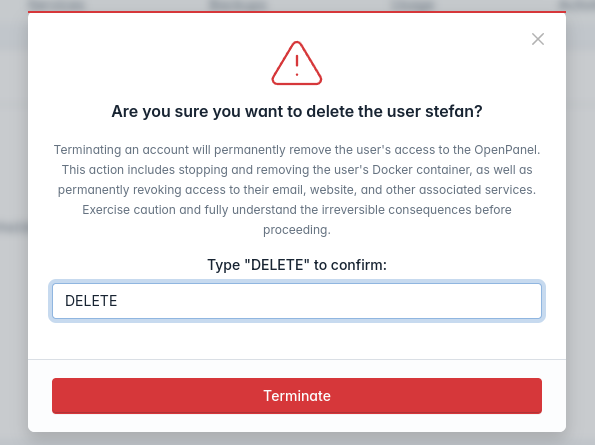Confirm deletion with the Terminate button
This screenshot has height=445, width=595.
coord(297,396)
